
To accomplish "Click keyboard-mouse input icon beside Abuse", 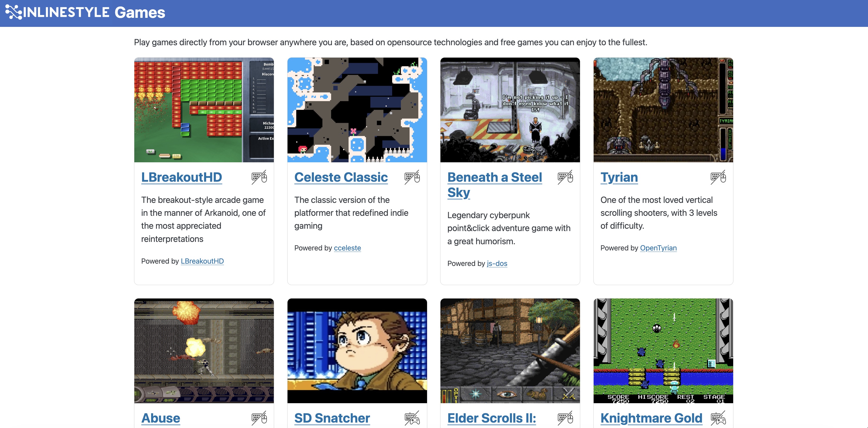I will coord(259,418).
